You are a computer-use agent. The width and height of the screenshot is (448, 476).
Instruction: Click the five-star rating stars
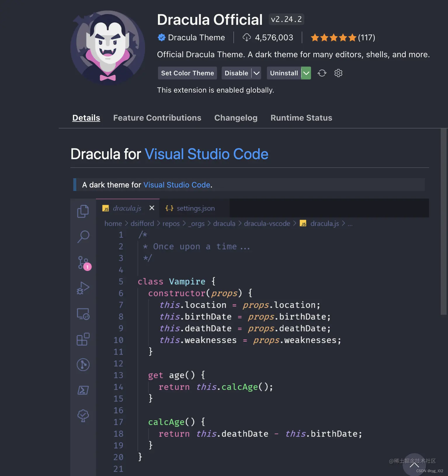[x=334, y=37]
